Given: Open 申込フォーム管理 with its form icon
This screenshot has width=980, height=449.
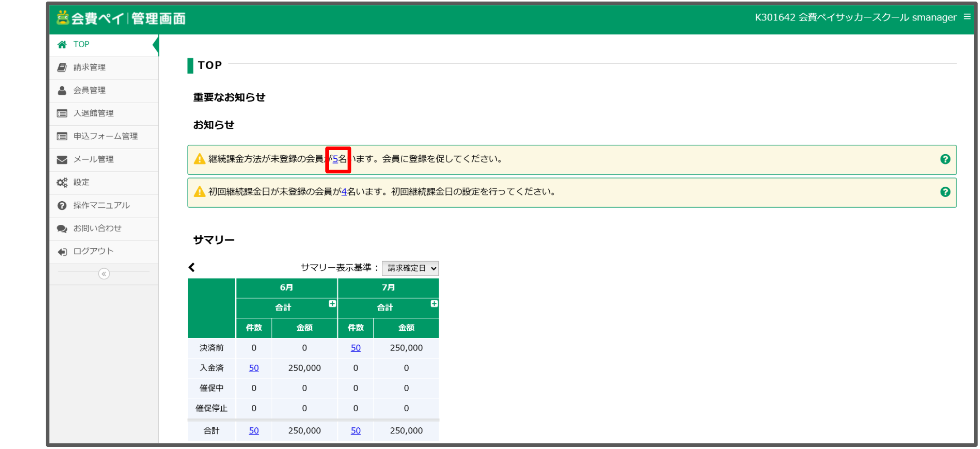Looking at the screenshot, I should pyautogui.click(x=62, y=136).
